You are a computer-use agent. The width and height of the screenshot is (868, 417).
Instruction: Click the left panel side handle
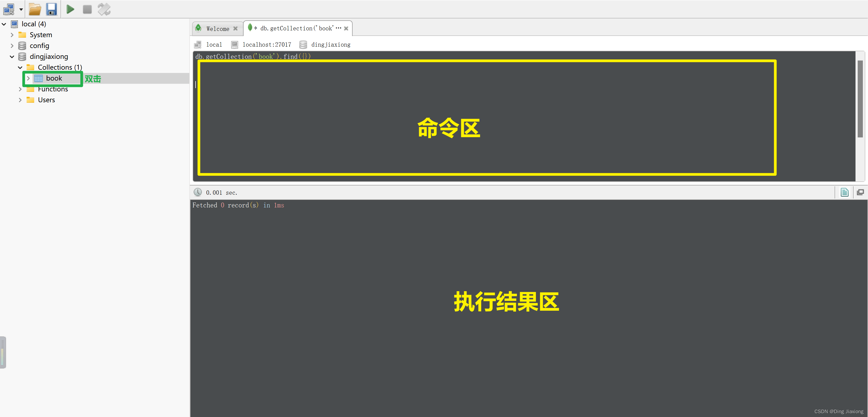[3, 352]
